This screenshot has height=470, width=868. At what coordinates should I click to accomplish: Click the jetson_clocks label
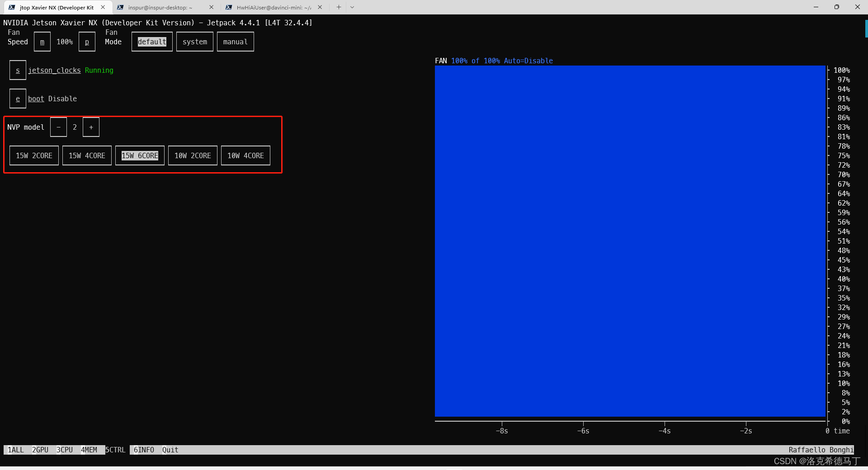point(54,70)
